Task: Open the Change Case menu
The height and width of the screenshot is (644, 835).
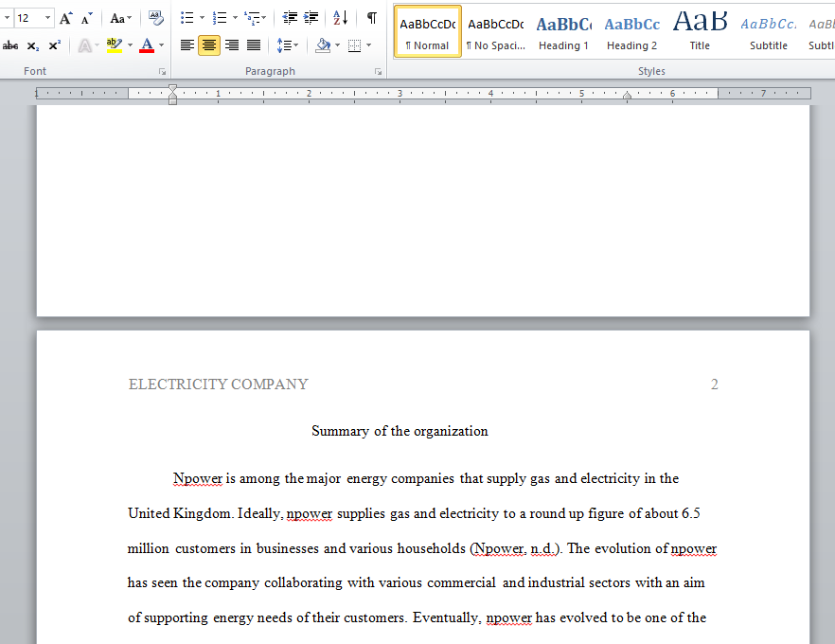Action: coord(121,19)
